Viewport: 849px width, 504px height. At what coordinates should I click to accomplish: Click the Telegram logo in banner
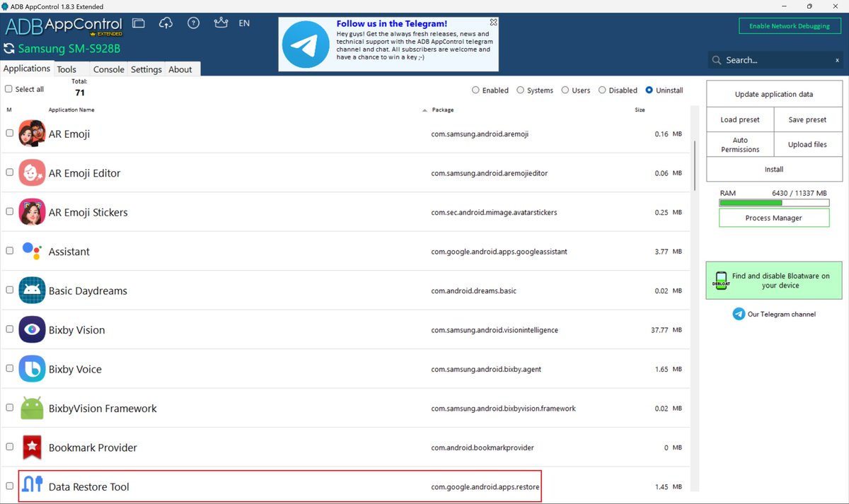(x=306, y=45)
